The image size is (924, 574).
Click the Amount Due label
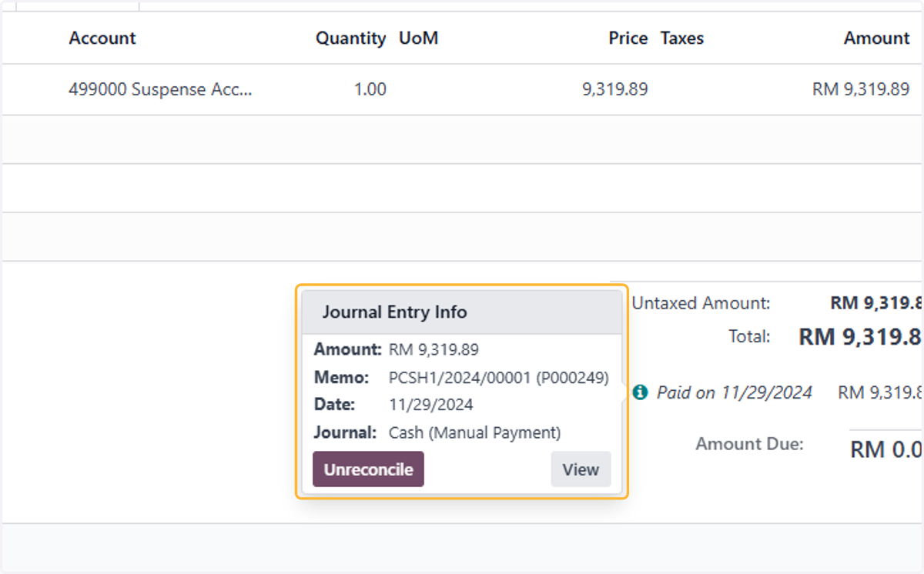pos(749,444)
